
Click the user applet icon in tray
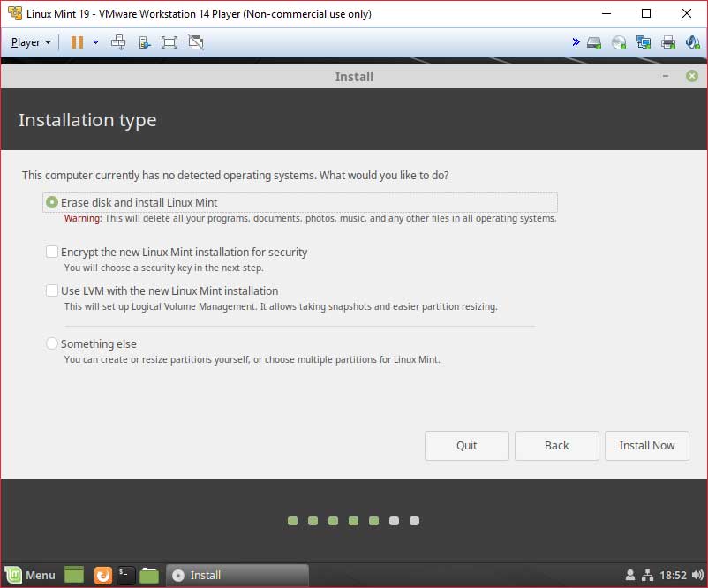[x=630, y=576]
